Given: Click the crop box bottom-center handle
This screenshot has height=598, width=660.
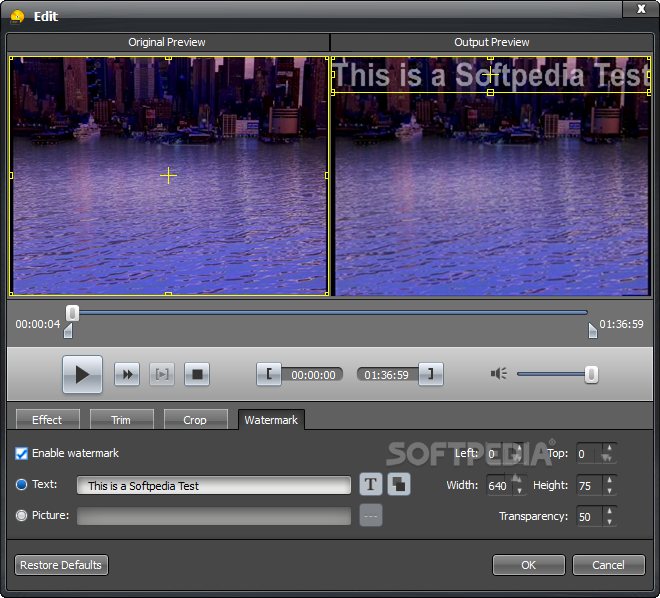Looking at the screenshot, I should (x=168, y=294).
